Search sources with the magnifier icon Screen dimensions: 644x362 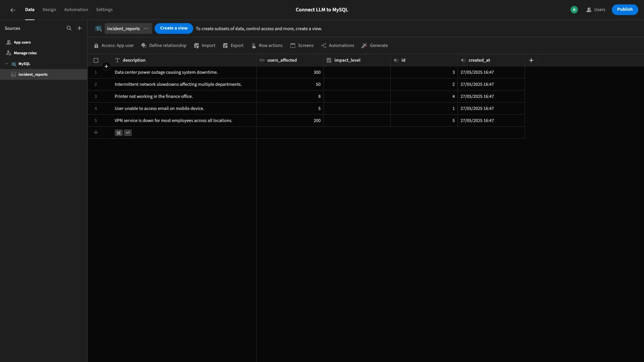coord(69,28)
